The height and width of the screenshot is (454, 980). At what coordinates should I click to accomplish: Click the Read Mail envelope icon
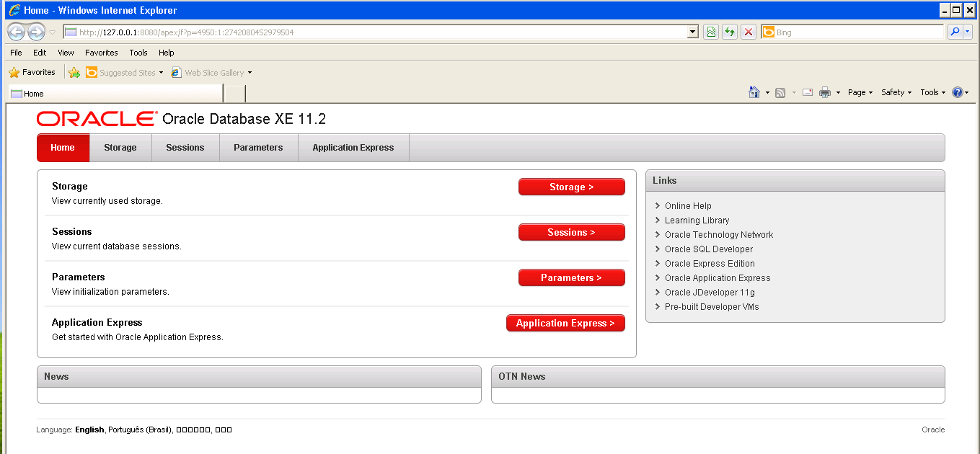(x=807, y=92)
